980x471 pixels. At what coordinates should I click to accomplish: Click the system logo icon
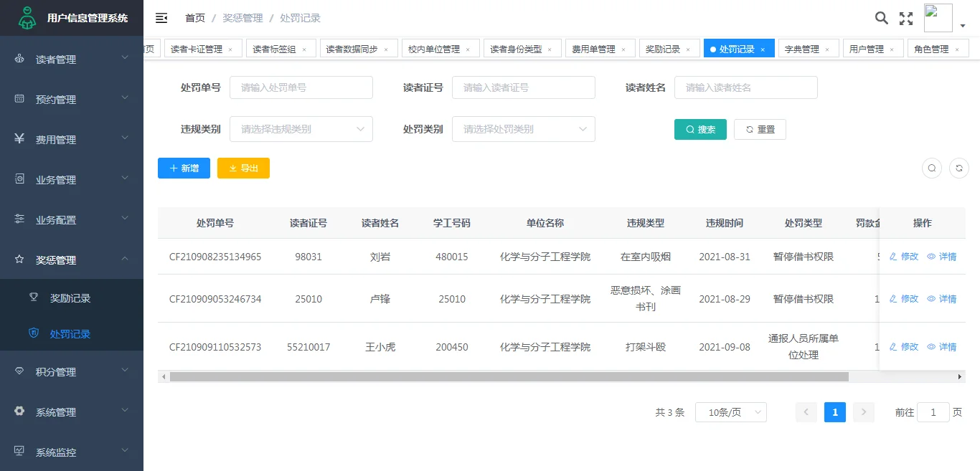click(27, 18)
